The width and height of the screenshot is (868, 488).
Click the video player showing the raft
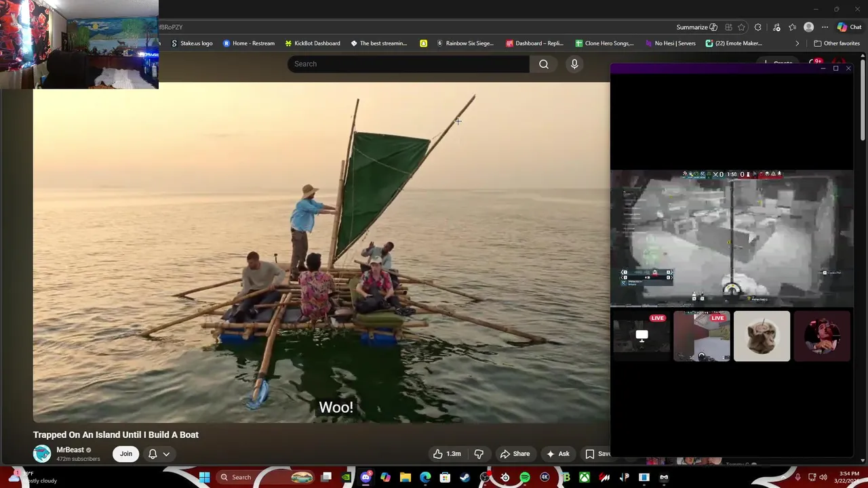pyautogui.click(x=321, y=252)
